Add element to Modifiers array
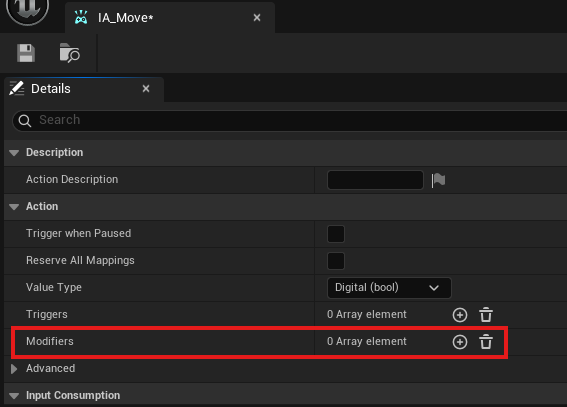Viewport: 567px width, 407px height. pyautogui.click(x=460, y=342)
